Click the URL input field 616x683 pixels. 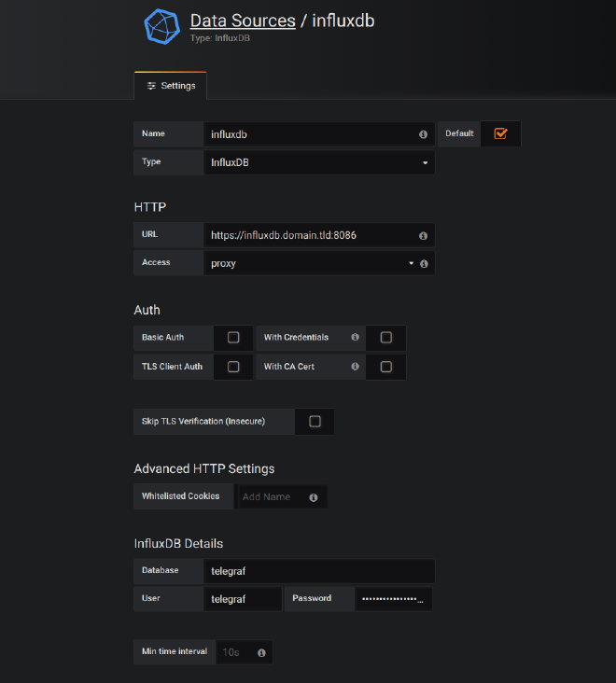(308, 236)
